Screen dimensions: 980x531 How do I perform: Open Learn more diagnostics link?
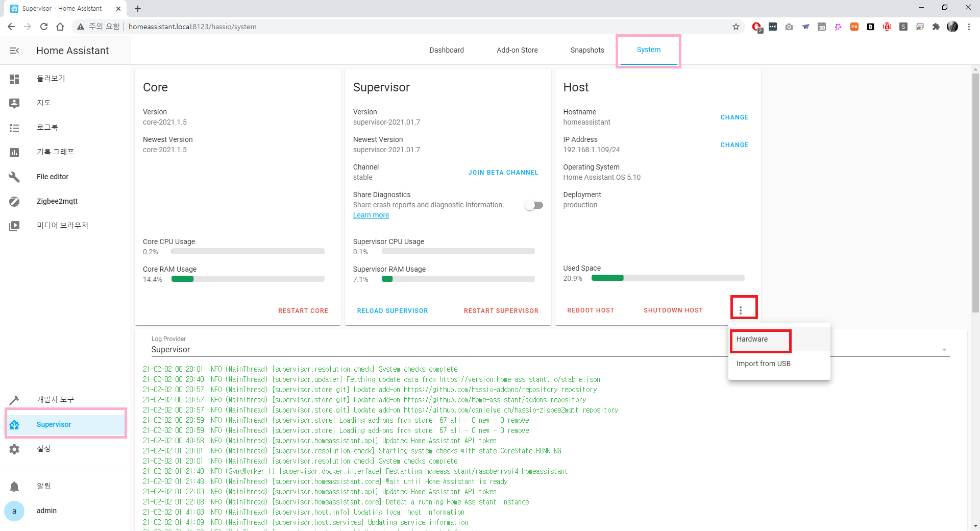[371, 215]
